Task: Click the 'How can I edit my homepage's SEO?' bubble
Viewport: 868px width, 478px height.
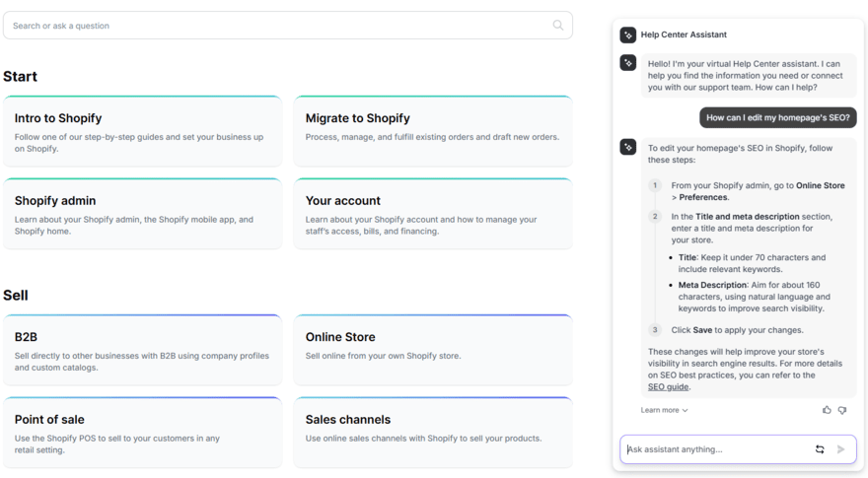Action: click(778, 118)
